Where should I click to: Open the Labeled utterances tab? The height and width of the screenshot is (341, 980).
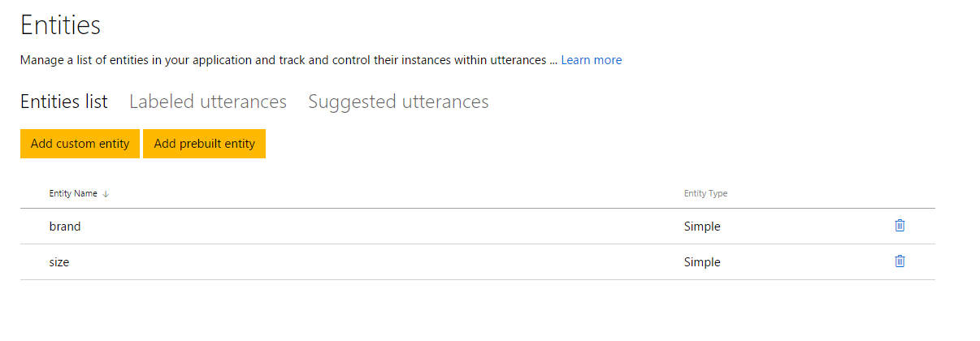coord(208,102)
